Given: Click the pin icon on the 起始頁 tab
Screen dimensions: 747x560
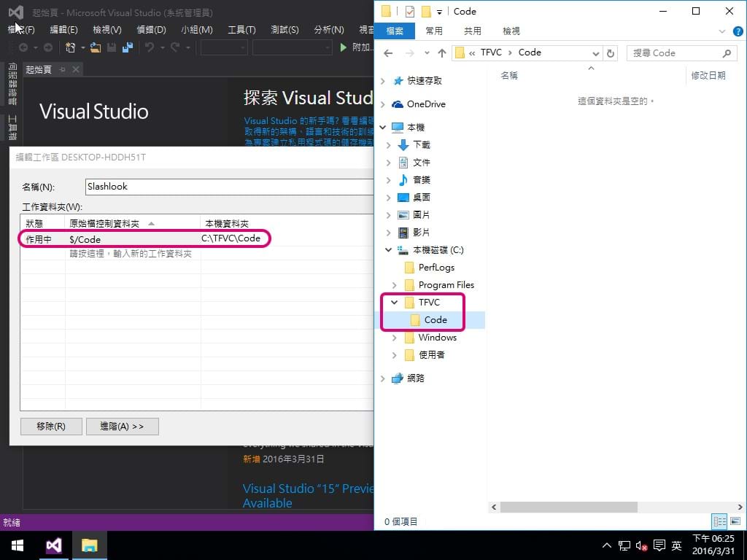Looking at the screenshot, I should click(63, 69).
